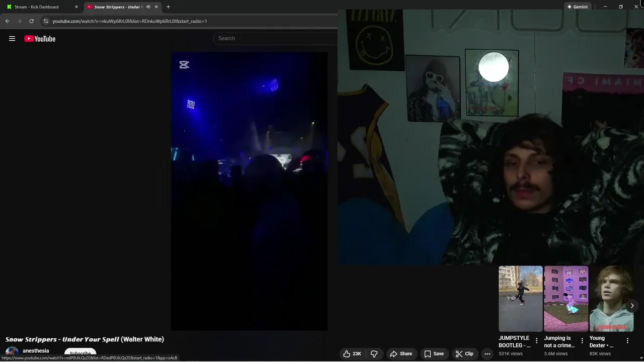
Task: Reload the page with refresh icon
Action: (x=31, y=21)
